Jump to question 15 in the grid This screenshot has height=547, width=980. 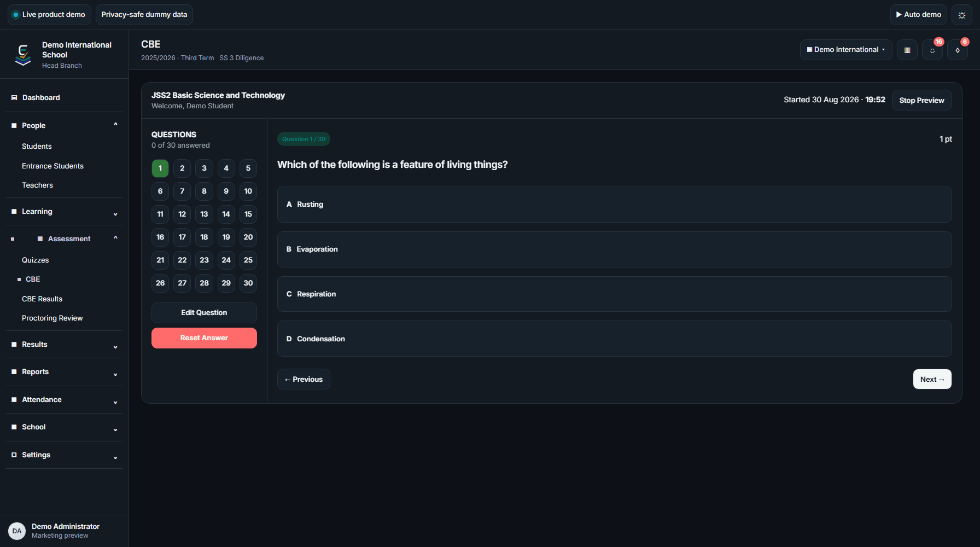(248, 214)
